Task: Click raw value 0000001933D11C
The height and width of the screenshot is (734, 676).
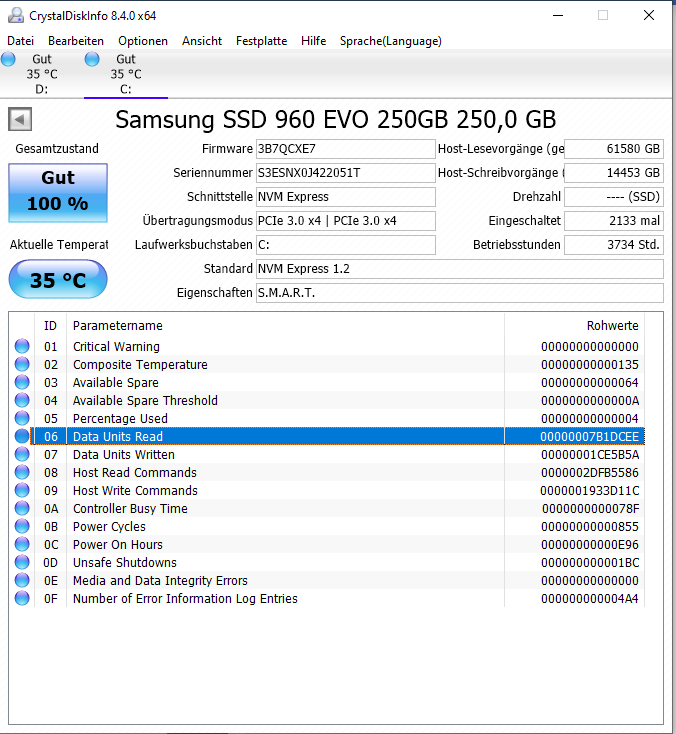Action: pyautogui.click(x=589, y=491)
